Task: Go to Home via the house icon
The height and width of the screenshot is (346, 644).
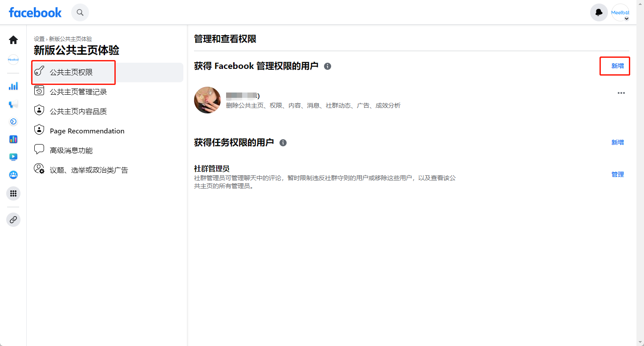Action: click(x=13, y=40)
